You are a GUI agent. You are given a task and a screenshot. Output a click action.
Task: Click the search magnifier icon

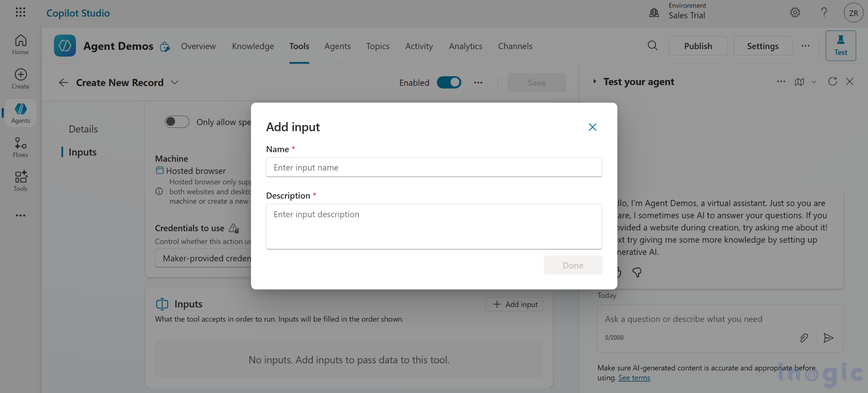[x=653, y=46]
